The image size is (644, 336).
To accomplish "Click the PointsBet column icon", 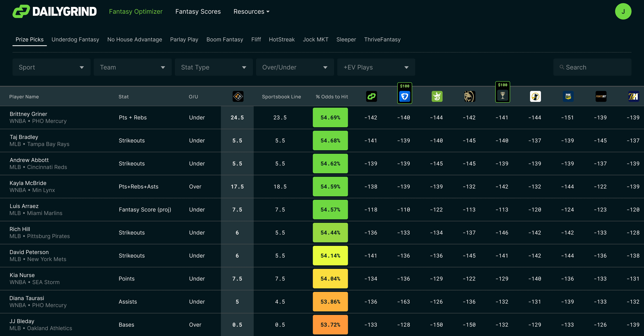I will [x=601, y=97].
